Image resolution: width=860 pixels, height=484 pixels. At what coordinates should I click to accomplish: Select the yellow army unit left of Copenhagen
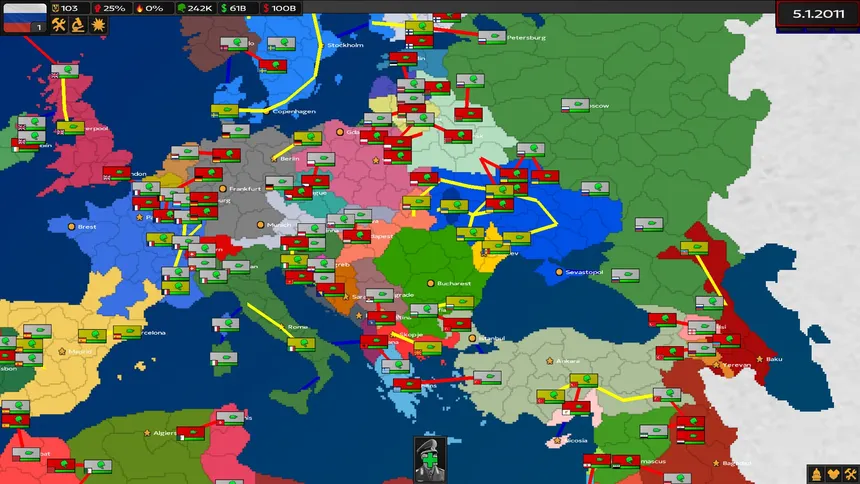[225, 111]
